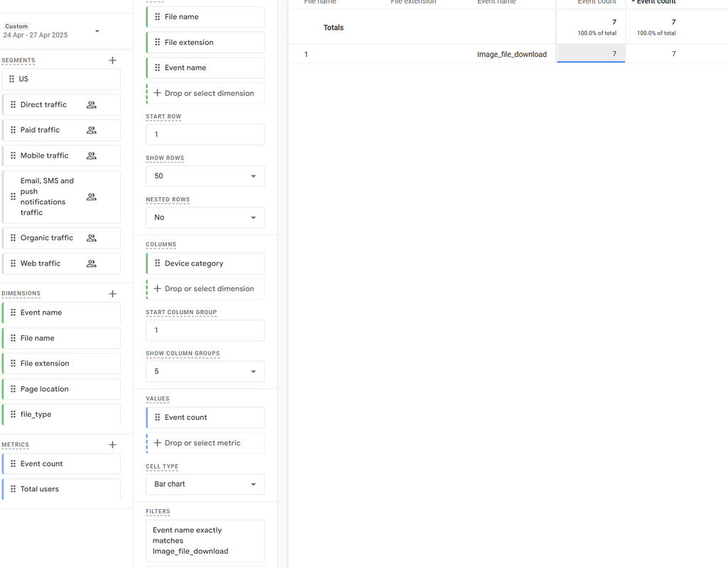Grab drag handle of Total users metric

13,488
